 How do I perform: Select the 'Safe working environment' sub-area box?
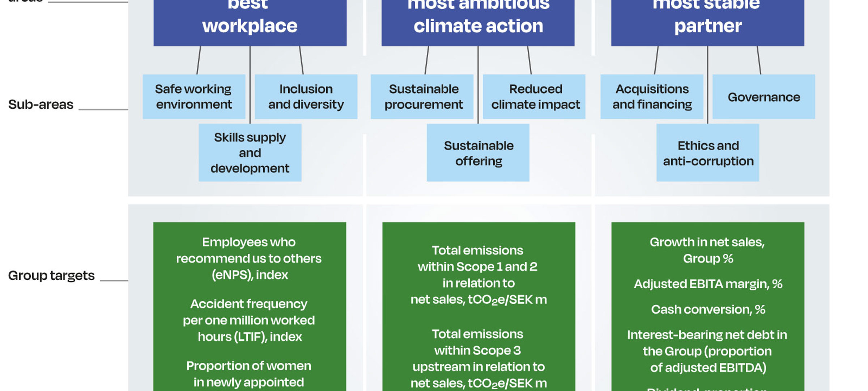pos(194,97)
